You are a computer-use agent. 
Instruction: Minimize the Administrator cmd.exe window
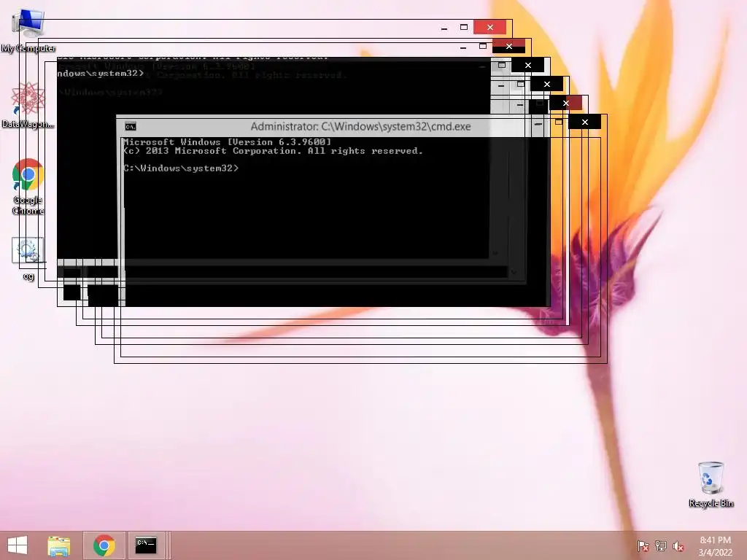(538, 123)
